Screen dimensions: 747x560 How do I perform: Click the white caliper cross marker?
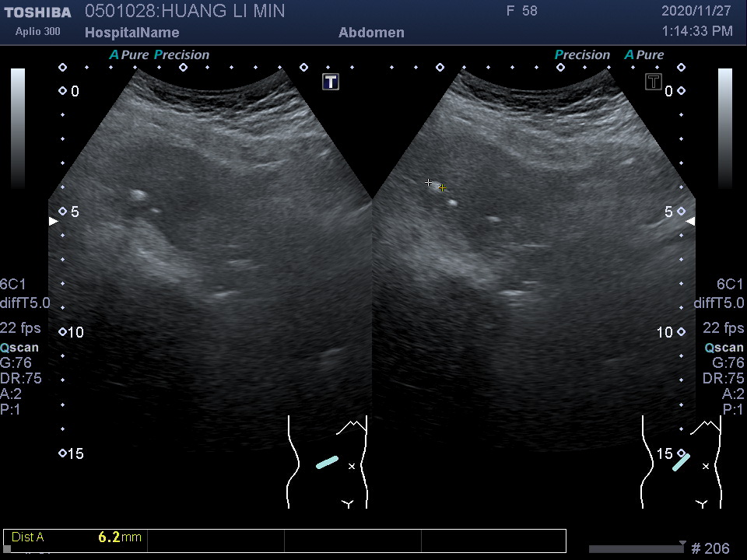pyautogui.click(x=428, y=183)
